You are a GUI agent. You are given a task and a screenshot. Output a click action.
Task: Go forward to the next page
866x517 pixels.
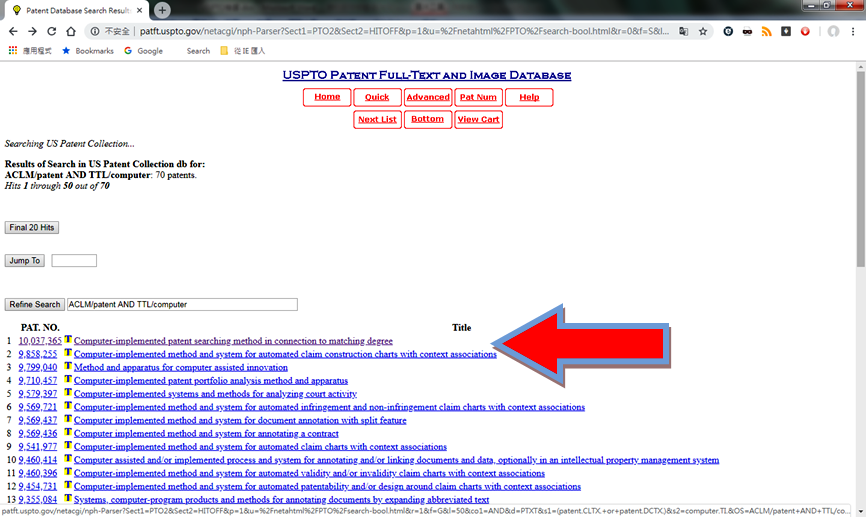coord(33,31)
